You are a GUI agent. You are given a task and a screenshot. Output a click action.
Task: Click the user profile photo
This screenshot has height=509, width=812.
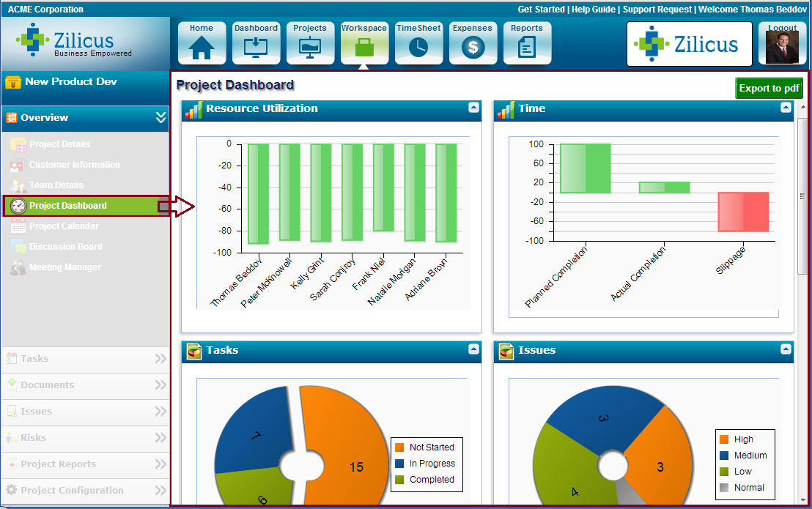tap(782, 48)
